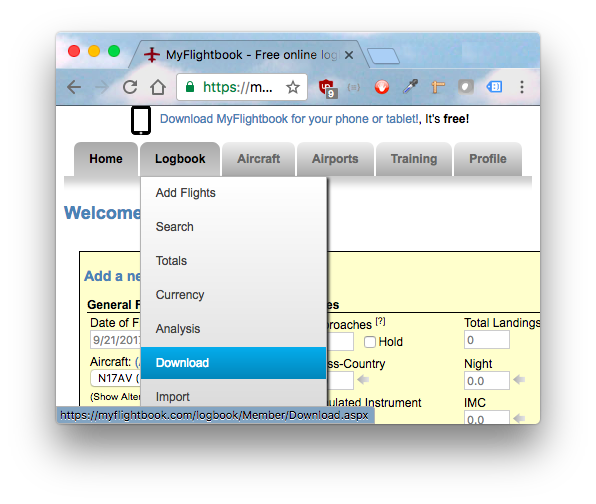Click the eyedropper extension icon
596x504 pixels.
pyautogui.click(x=410, y=87)
